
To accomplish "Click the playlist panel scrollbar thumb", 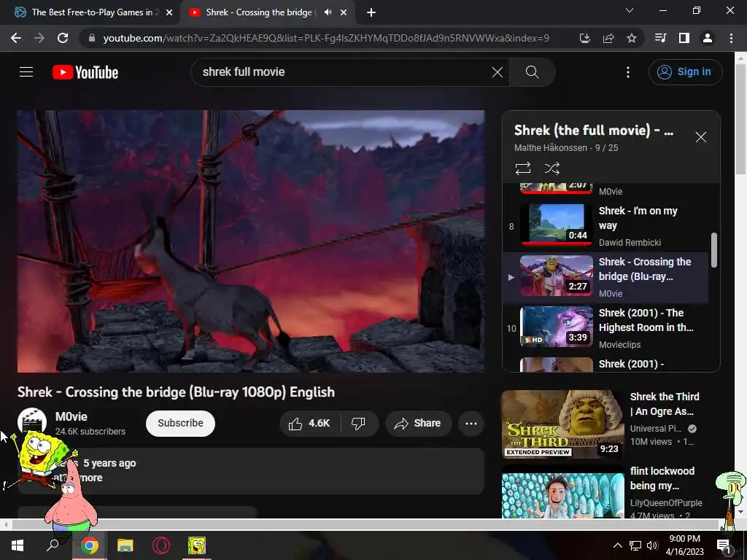I will (x=713, y=250).
